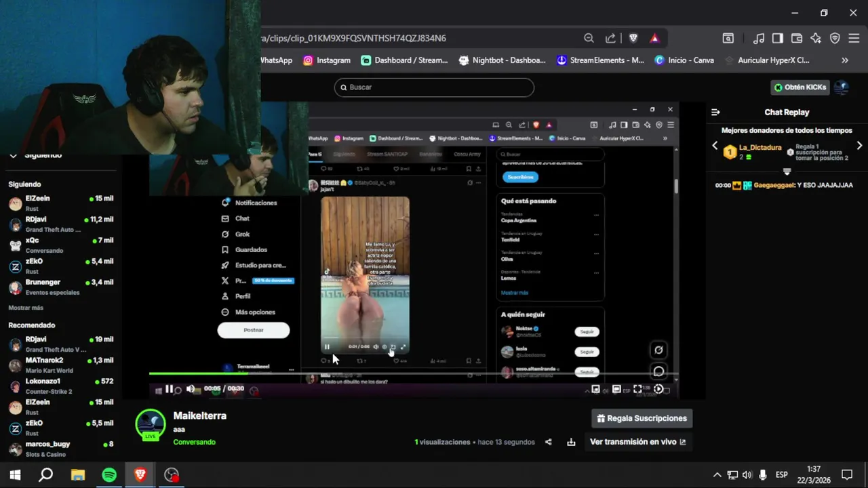Expand the top donors leaderboard handle
The height and width of the screenshot is (488, 868).
click(787, 171)
